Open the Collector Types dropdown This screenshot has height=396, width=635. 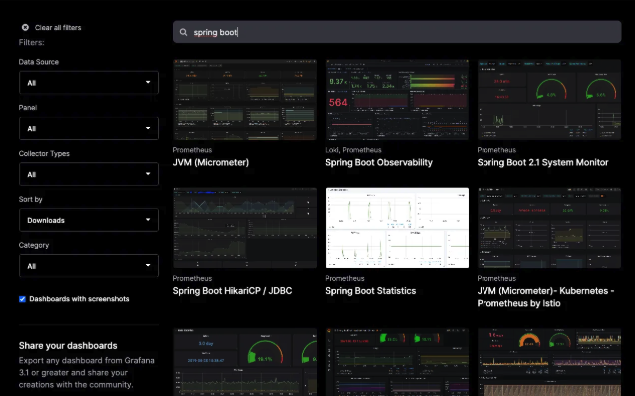tap(89, 175)
